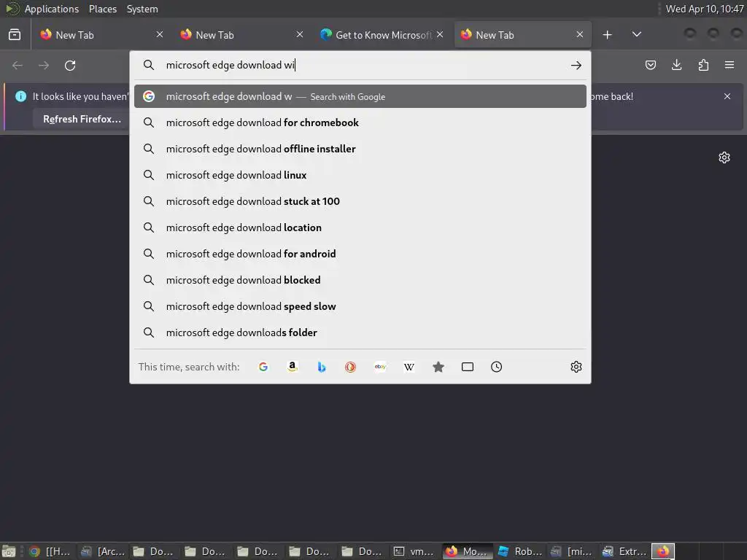Open the 'Extr...' taskbar window

pyautogui.click(x=624, y=551)
